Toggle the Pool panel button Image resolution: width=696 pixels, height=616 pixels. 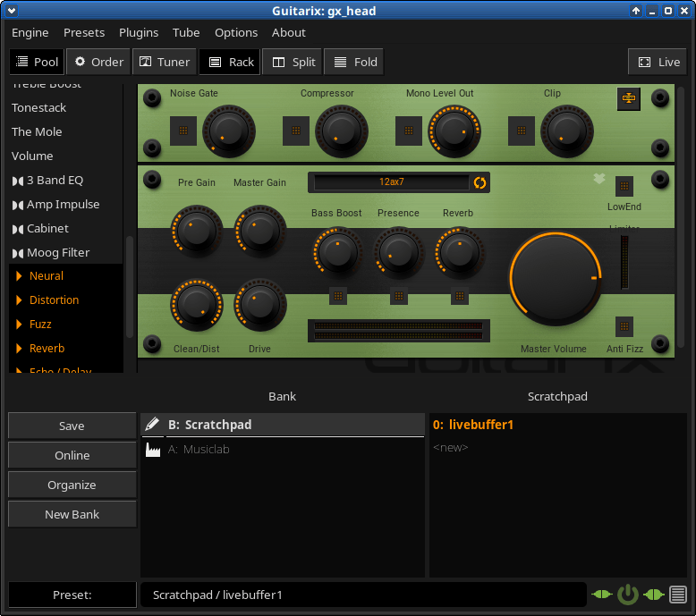[x=38, y=62]
